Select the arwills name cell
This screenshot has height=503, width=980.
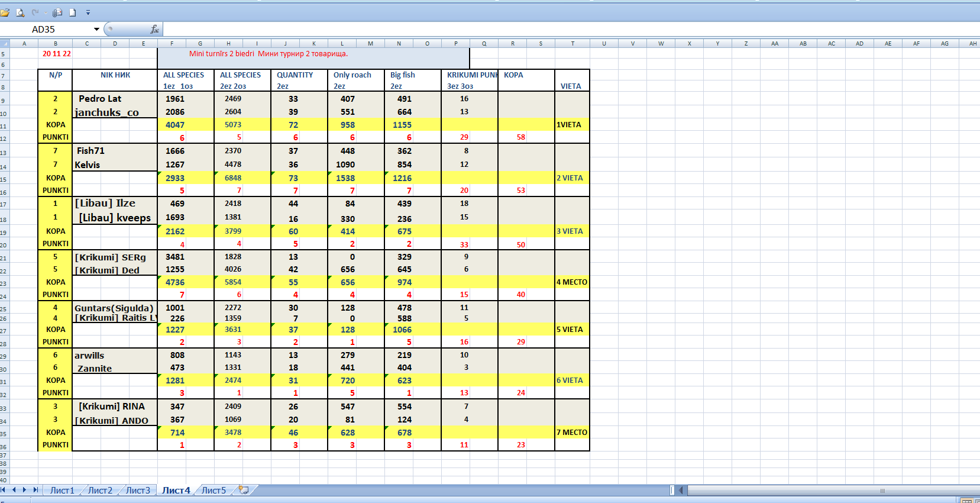pos(115,355)
